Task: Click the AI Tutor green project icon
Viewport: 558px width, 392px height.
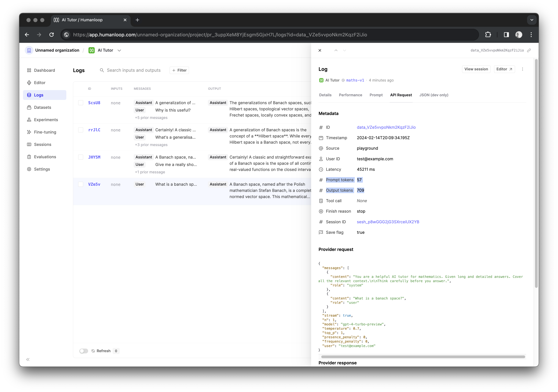Action: (92, 50)
